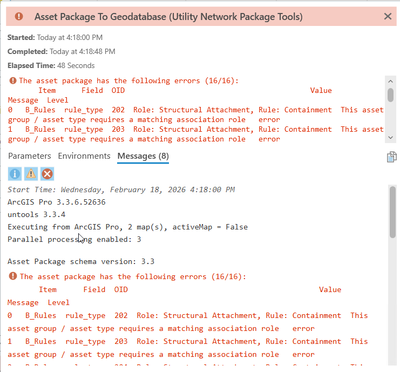Screen dimensions: 400x372
Task: Click the 'Started: Today at 4:18:00 PM' text
Action: (55, 37)
